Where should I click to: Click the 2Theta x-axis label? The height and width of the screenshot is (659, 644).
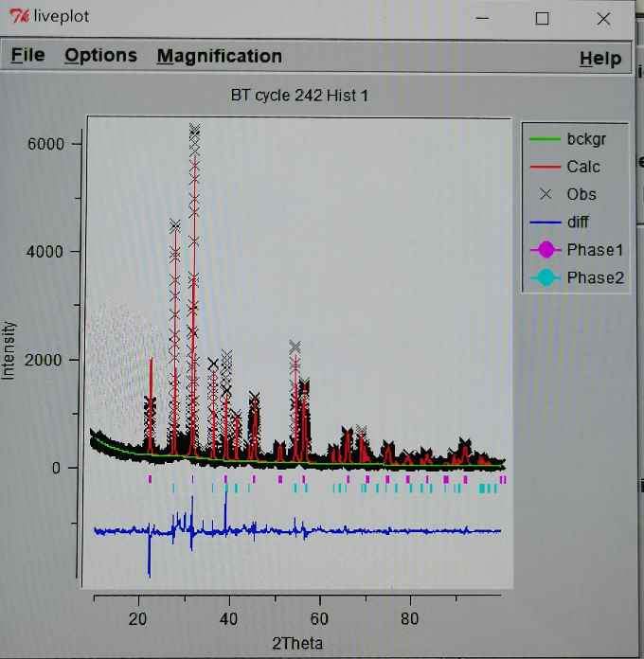point(297,644)
